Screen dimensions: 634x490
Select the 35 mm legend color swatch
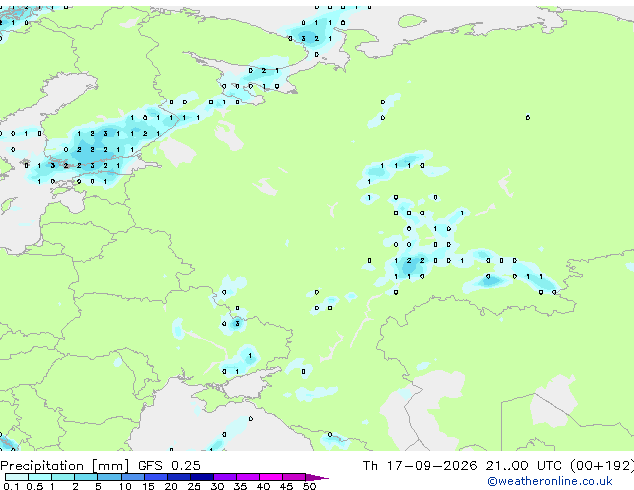247,477
